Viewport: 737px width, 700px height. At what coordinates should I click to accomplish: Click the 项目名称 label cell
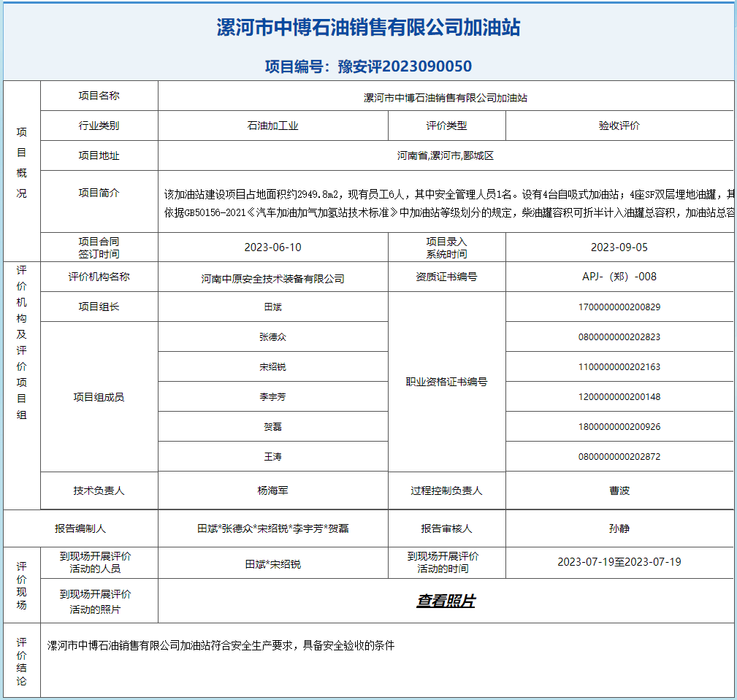coord(99,96)
